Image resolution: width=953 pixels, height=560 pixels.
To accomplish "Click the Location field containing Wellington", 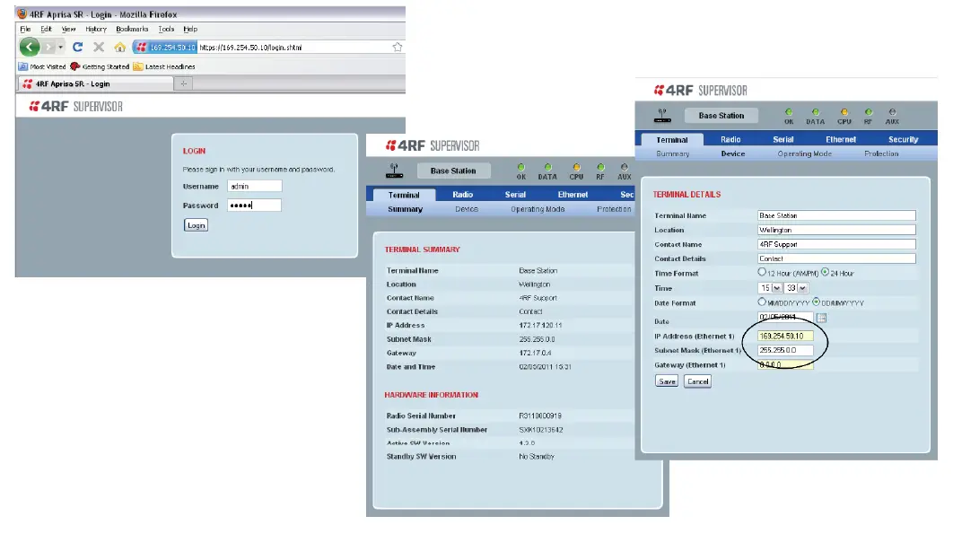I will coord(836,230).
